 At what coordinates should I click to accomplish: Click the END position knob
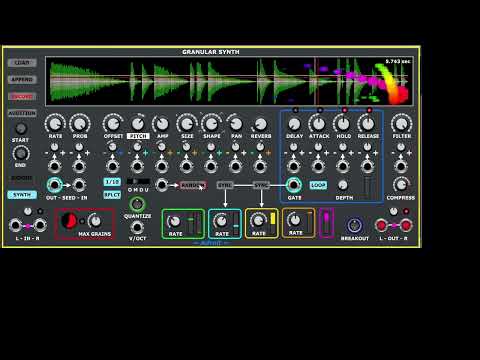click(21, 154)
